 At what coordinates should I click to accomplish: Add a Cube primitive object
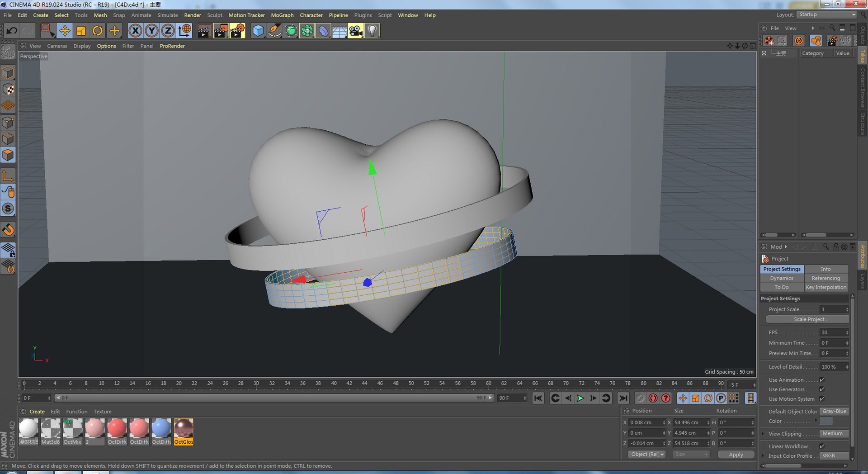(x=258, y=31)
